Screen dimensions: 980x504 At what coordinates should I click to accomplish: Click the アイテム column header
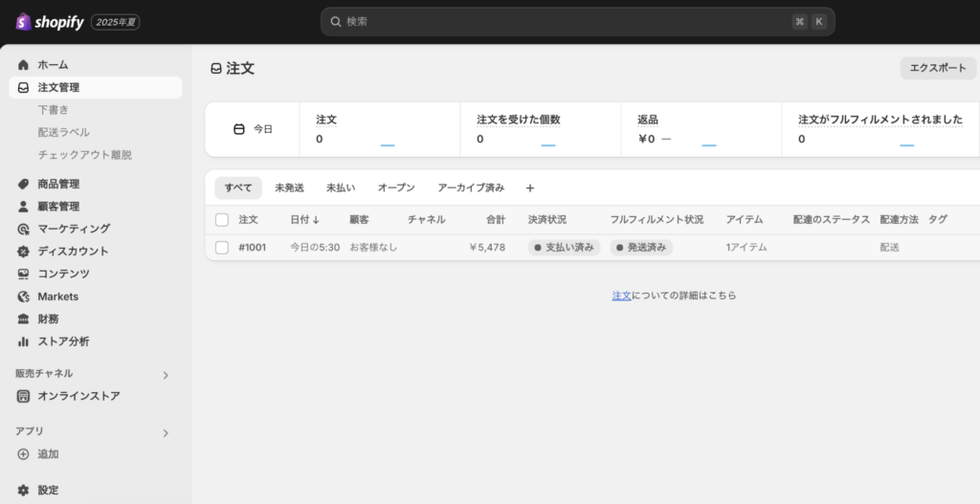point(745,220)
